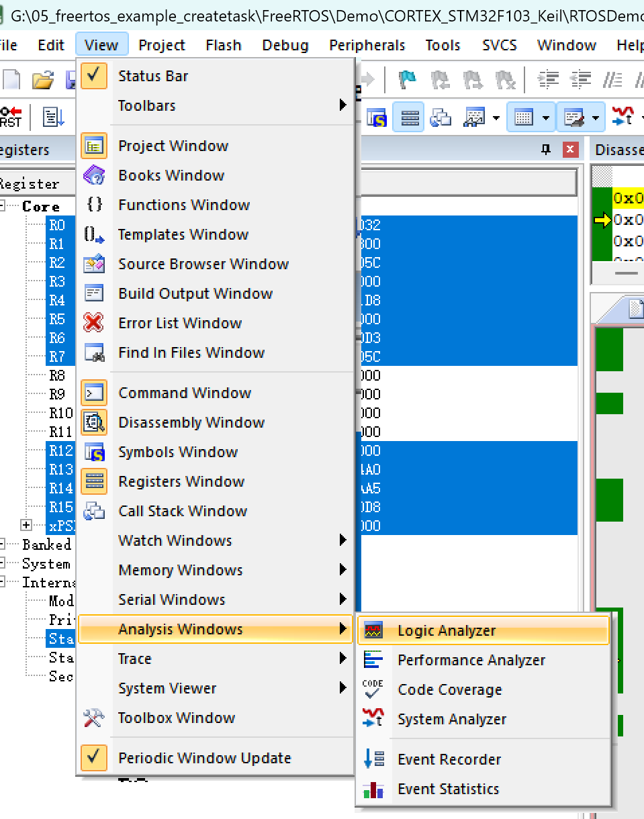
Task: Open the Debug menu
Action: [285, 45]
